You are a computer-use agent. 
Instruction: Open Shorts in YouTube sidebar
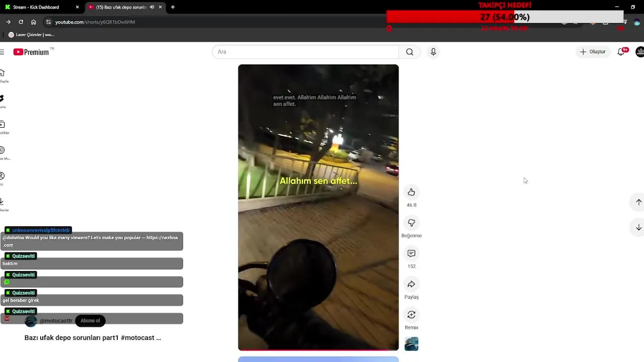click(3, 101)
